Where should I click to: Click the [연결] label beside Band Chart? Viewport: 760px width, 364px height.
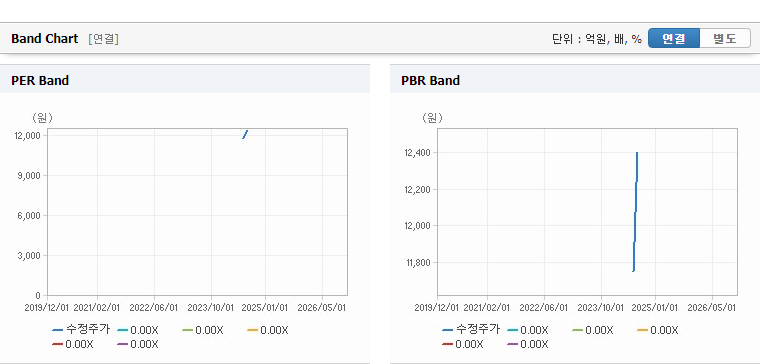click(x=103, y=39)
